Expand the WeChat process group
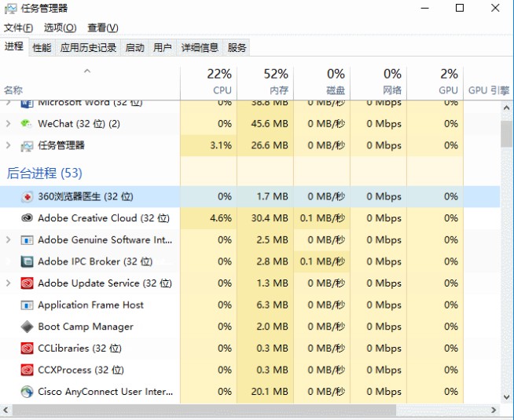The height and width of the screenshot is (420, 514). (x=9, y=123)
